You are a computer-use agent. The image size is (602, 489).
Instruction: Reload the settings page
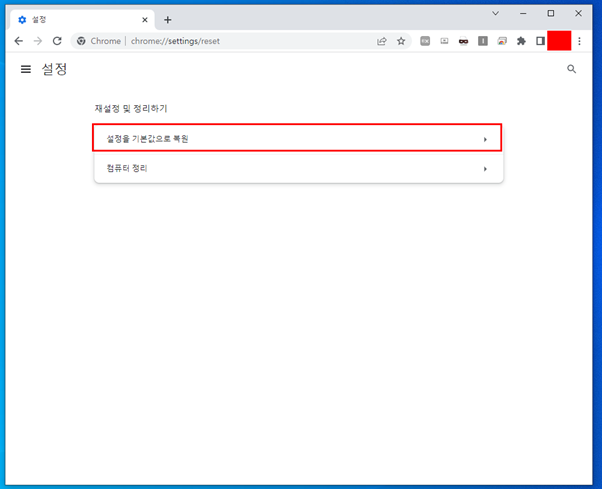pos(57,41)
